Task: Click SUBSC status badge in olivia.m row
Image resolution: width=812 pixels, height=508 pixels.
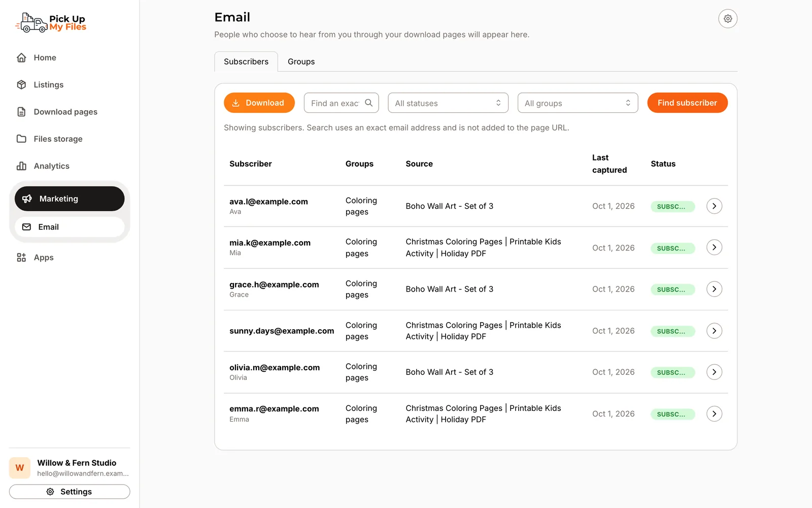Action: [672, 372]
